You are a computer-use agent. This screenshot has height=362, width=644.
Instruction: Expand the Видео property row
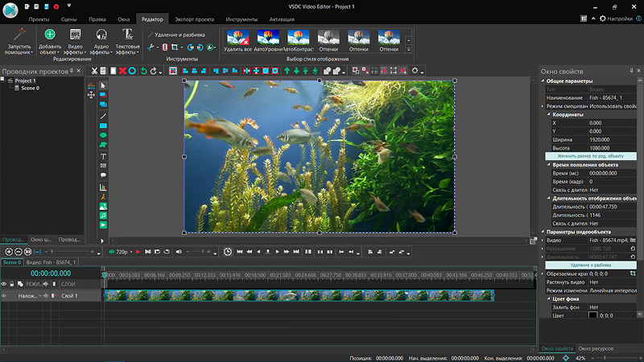[543, 240]
